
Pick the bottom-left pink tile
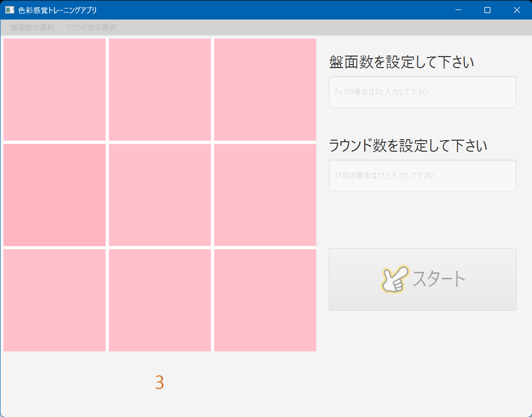pyautogui.click(x=55, y=300)
